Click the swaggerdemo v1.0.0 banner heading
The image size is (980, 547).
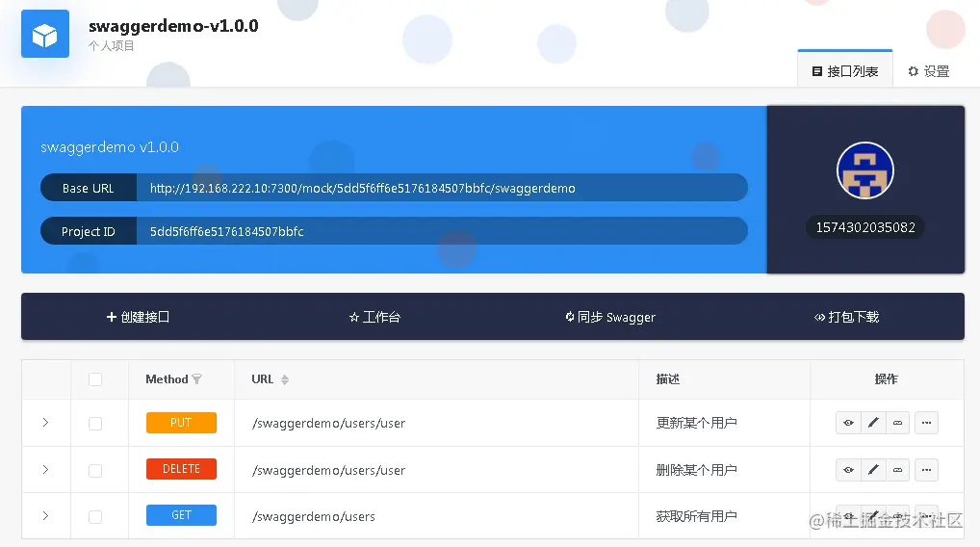[110, 147]
